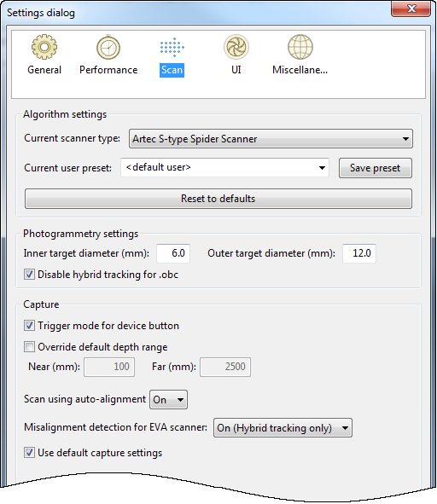Viewport: 437px width, 504px height.
Task: Switch to the Miscellaneous tab label
Action: coord(300,70)
